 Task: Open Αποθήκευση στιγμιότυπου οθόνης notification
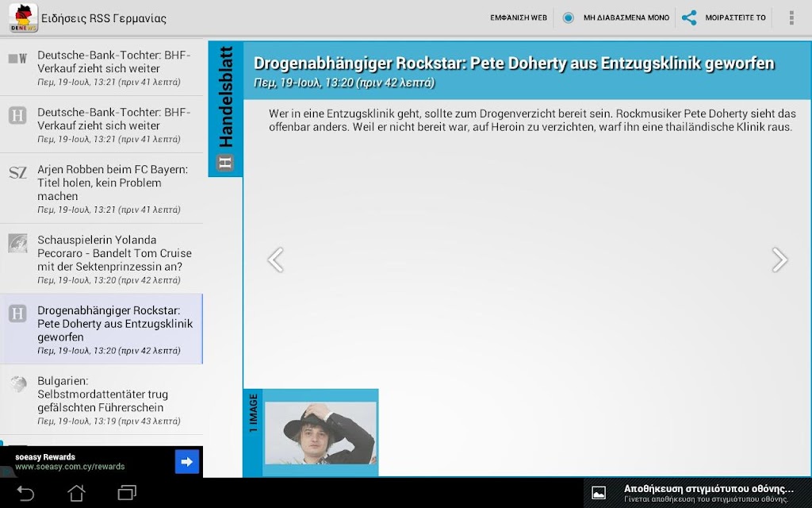(698, 493)
